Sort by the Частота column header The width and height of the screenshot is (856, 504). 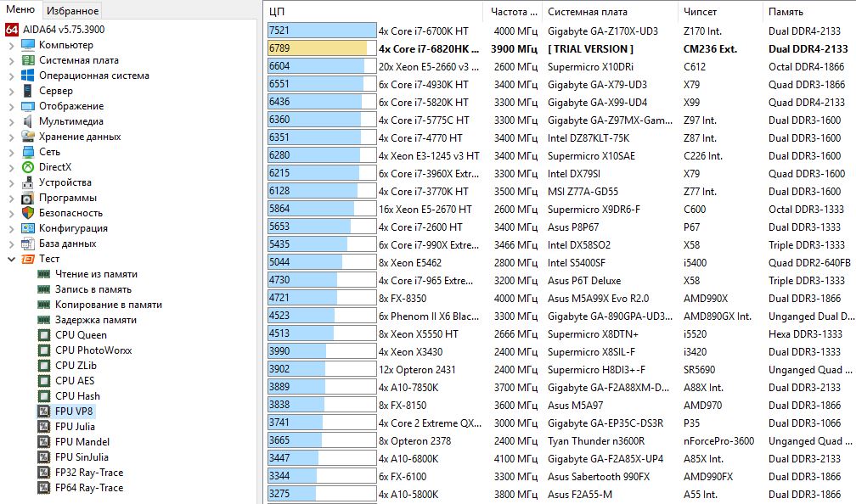[x=513, y=12]
